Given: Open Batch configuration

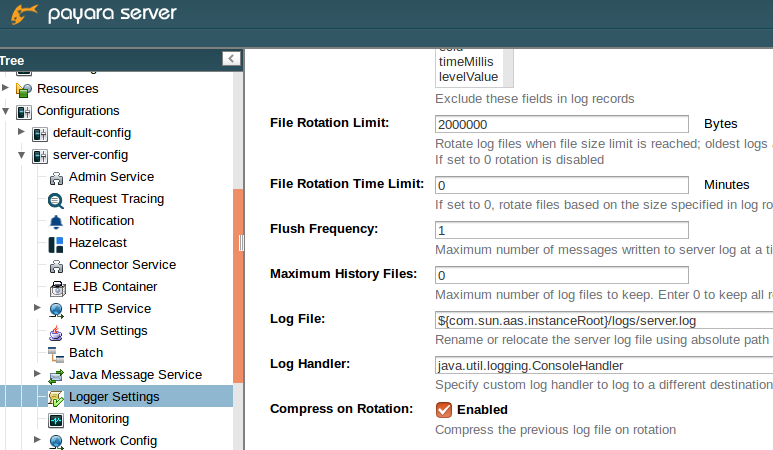Looking at the screenshot, I should [86, 353].
